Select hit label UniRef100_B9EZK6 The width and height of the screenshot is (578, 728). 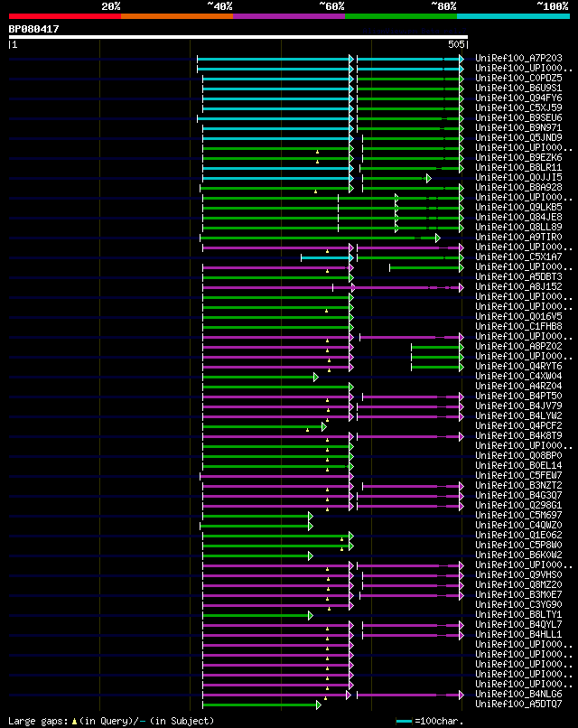518,157
